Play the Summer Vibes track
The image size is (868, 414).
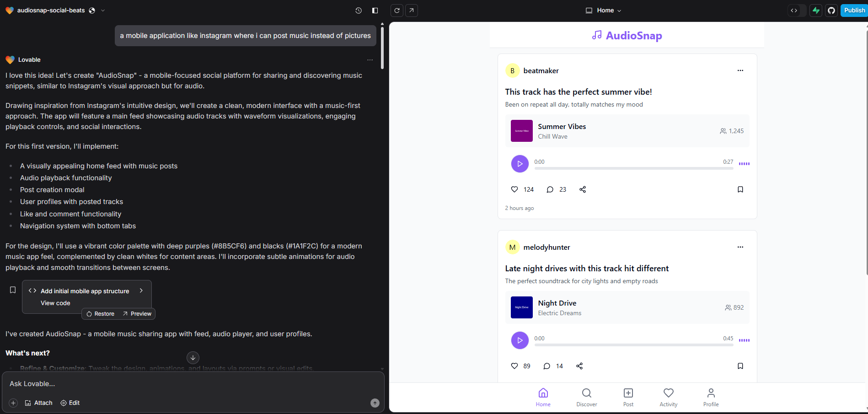point(520,164)
